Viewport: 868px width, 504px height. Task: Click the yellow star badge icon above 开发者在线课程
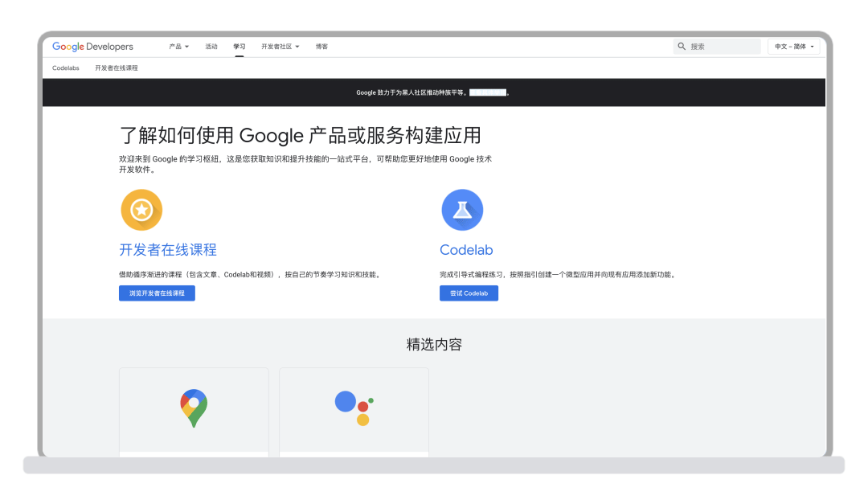point(141,210)
